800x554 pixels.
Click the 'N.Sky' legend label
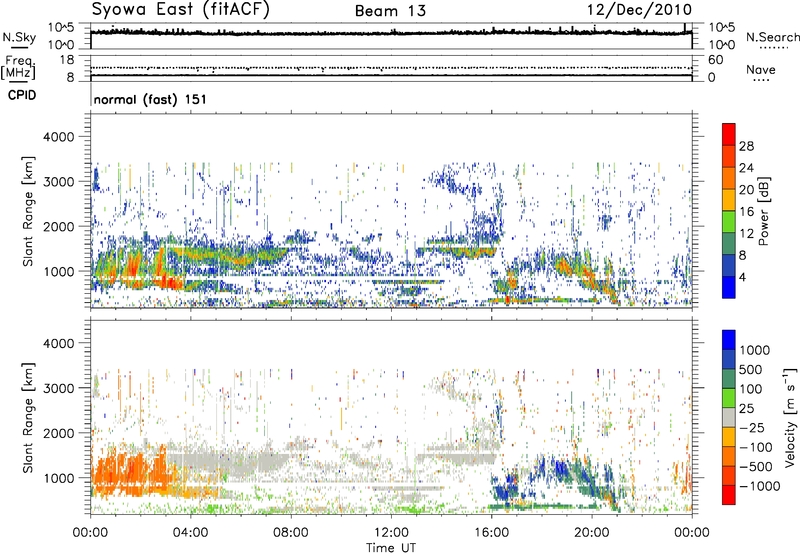(19, 37)
